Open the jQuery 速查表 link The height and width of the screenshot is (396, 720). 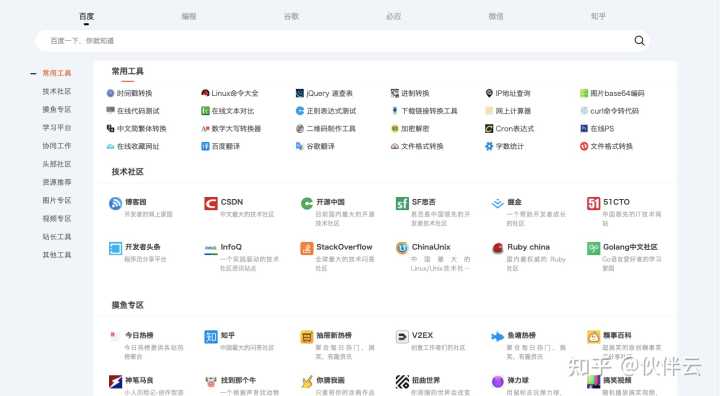pos(324,93)
